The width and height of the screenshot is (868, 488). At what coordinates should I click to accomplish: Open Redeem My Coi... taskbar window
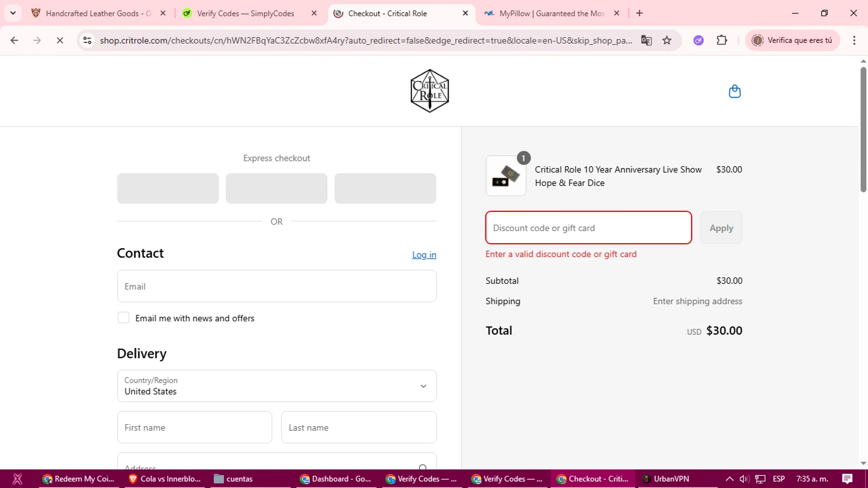coord(78,479)
